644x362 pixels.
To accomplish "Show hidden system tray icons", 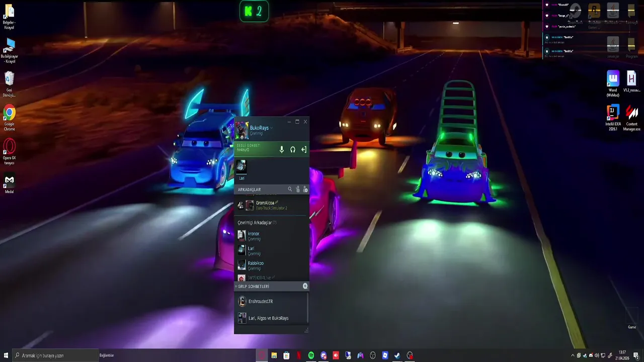I will click(x=573, y=355).
